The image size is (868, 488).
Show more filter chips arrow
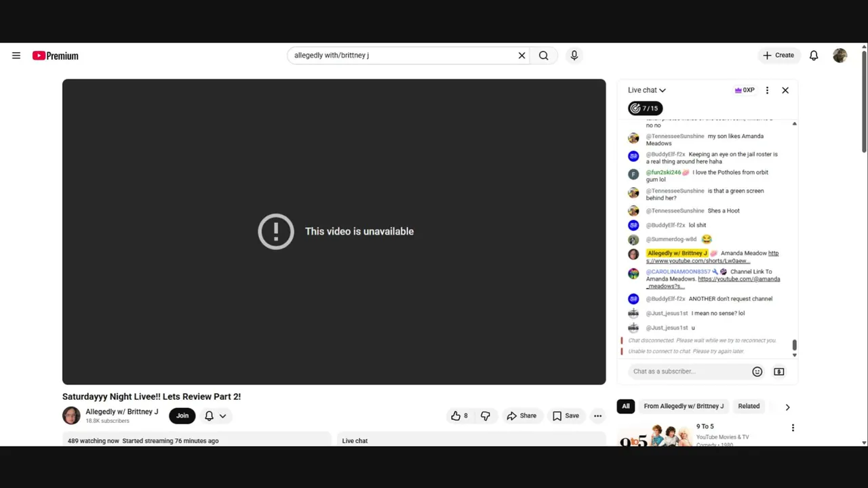click(x=787, y=407)
